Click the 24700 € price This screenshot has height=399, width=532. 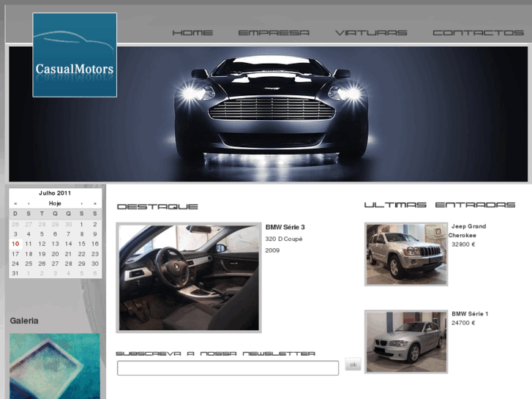[463, 323]
